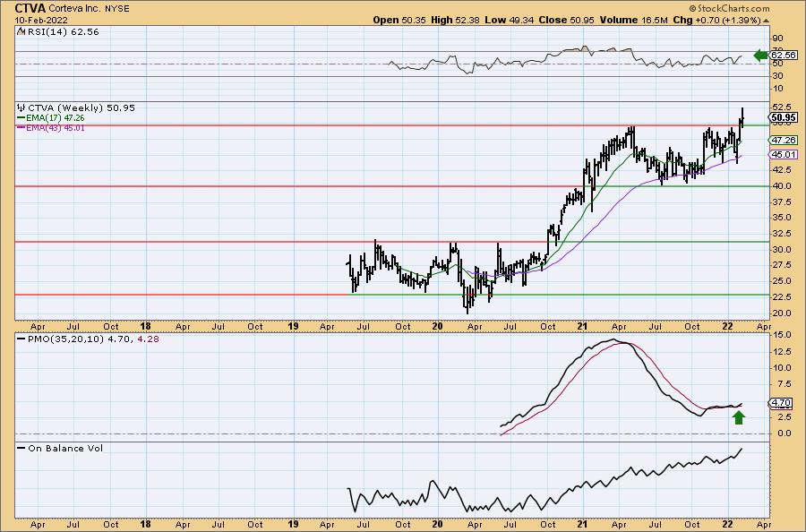This screenshot has width=806, height=532.
Task: Click the 20.0 price axis label
Action: tap(781, 313)
